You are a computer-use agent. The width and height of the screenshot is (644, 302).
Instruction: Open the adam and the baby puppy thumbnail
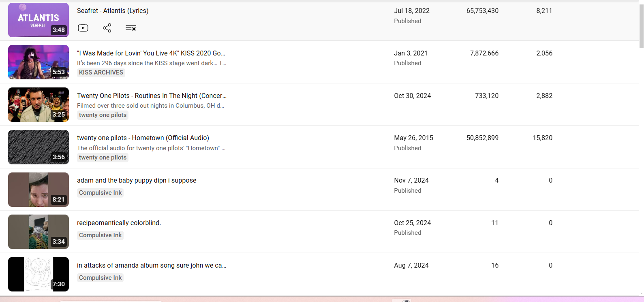coord(39,189)
